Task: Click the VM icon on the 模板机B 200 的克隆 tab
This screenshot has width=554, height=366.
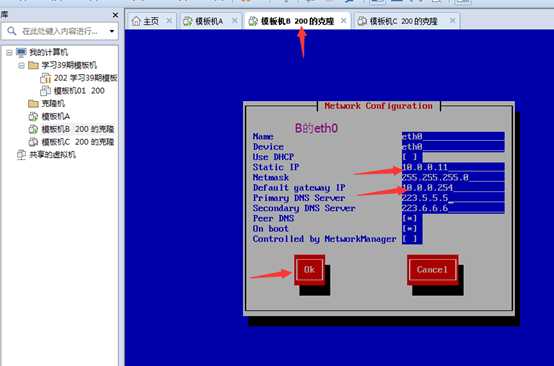Action: click(253, 21)
